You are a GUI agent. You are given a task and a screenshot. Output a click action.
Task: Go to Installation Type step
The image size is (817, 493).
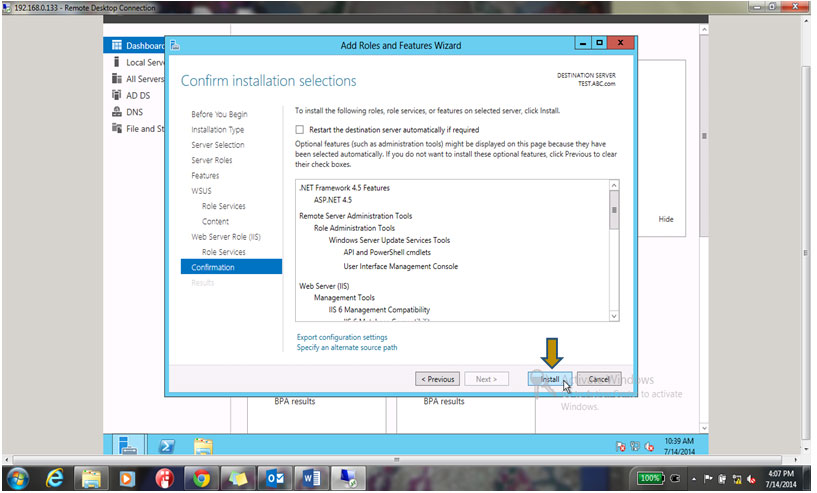tap(217, 129)
